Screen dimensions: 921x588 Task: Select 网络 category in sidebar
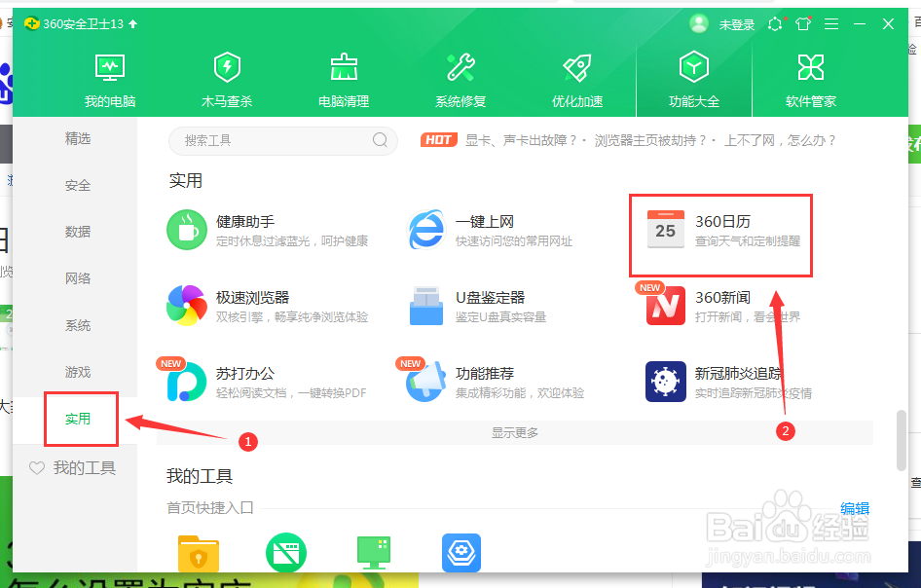pos(78,278)
